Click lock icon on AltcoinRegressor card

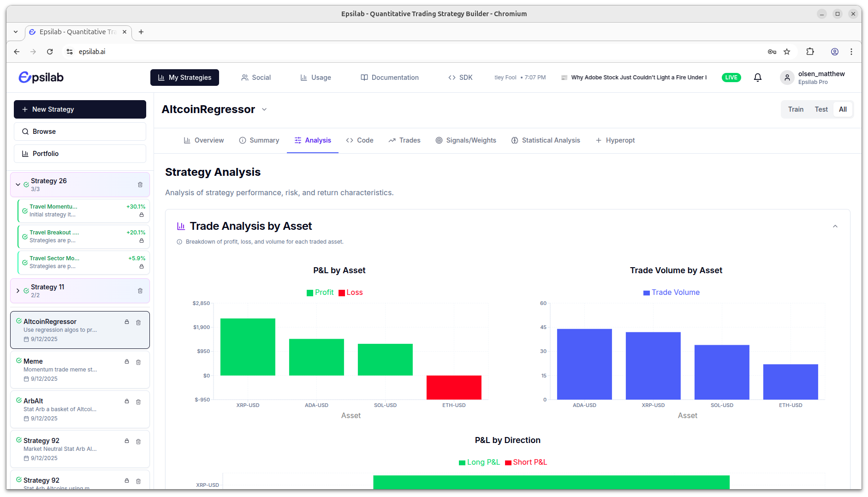(x=127, y=322)
